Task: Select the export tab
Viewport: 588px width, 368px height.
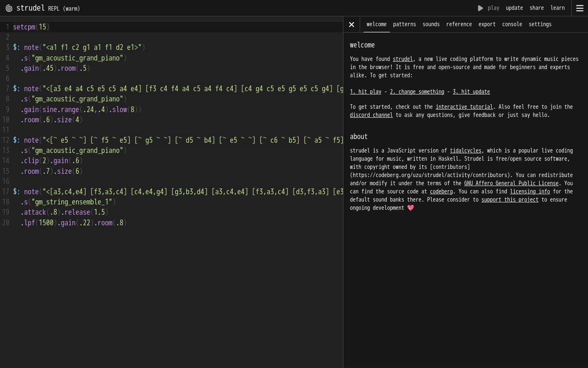Action: 487,25
